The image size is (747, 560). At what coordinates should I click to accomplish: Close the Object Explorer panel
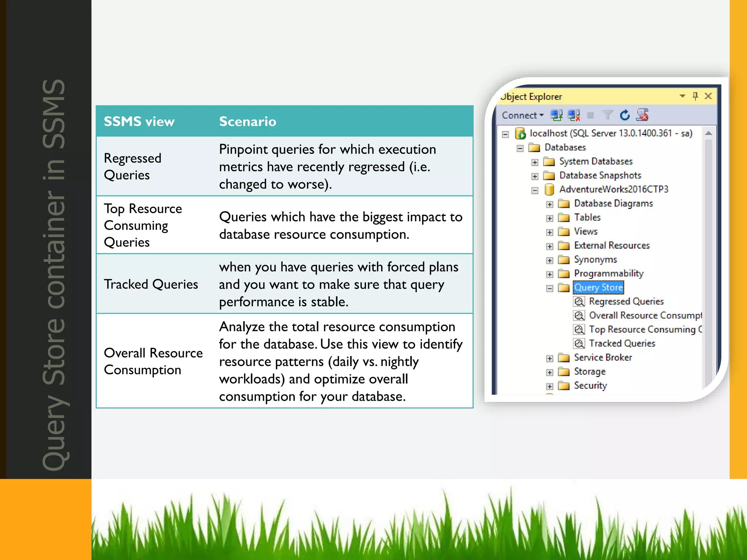(x=708, y=96)
